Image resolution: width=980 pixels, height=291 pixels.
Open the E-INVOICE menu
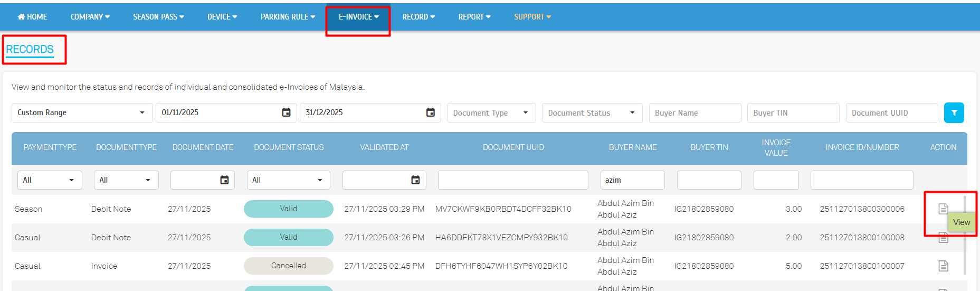tap(358, 17)
